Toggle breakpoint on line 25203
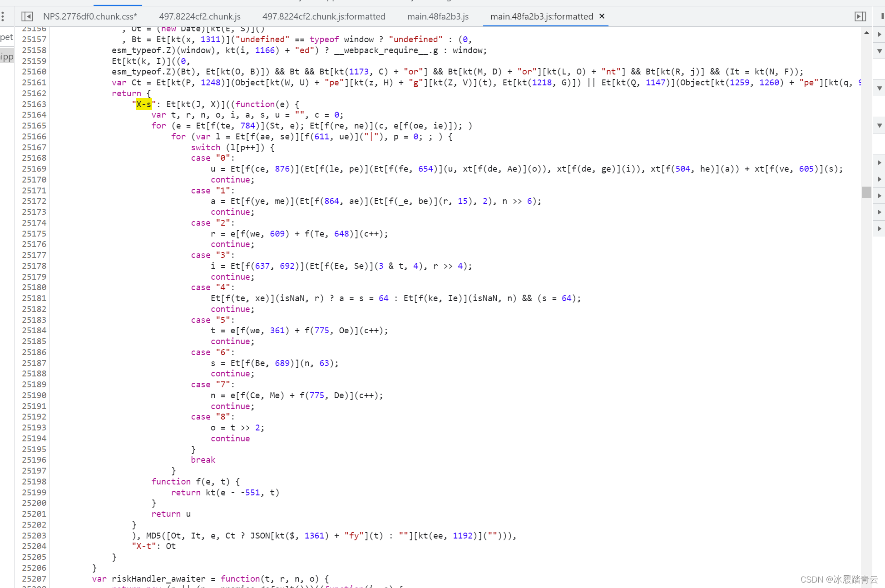 (x=34, y=535)
